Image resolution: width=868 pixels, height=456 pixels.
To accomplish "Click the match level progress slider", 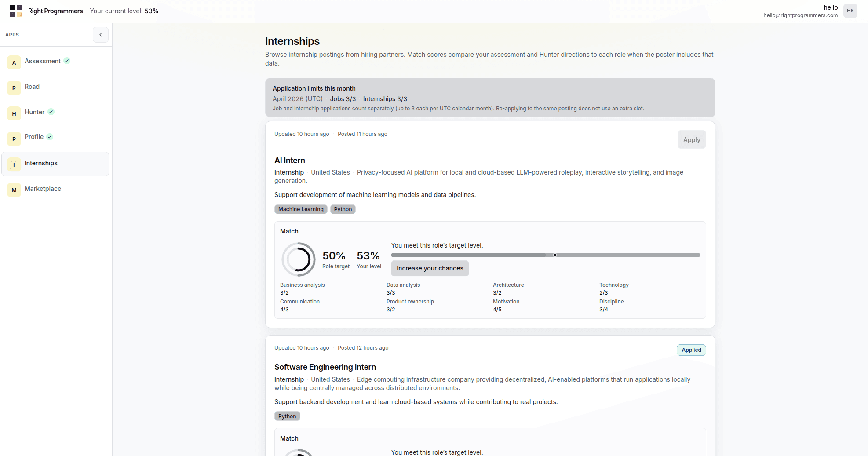I will 545,255.
